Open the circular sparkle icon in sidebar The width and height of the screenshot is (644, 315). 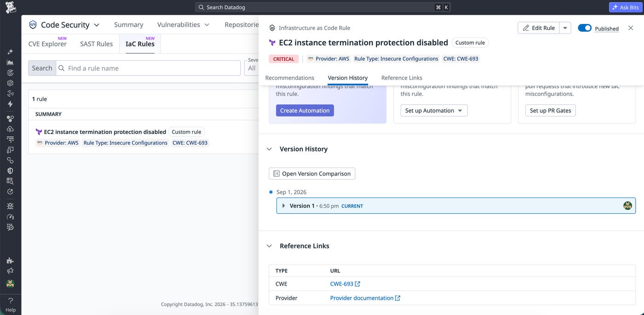point(10,192)
